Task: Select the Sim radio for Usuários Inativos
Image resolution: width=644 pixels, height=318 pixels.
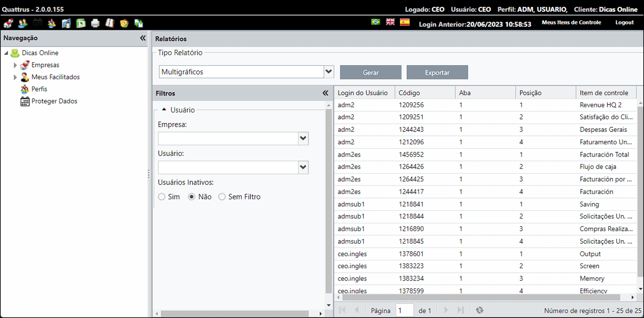Action: tap(162, 197)
